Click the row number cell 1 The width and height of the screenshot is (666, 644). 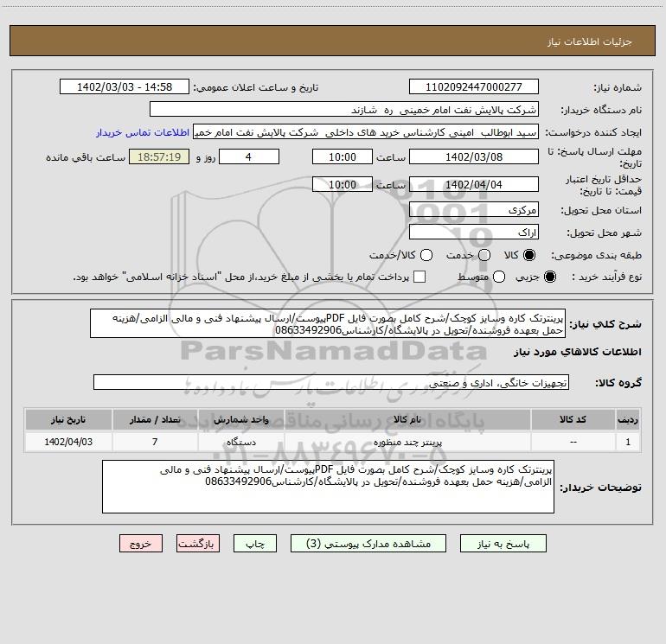coord(628,442)
